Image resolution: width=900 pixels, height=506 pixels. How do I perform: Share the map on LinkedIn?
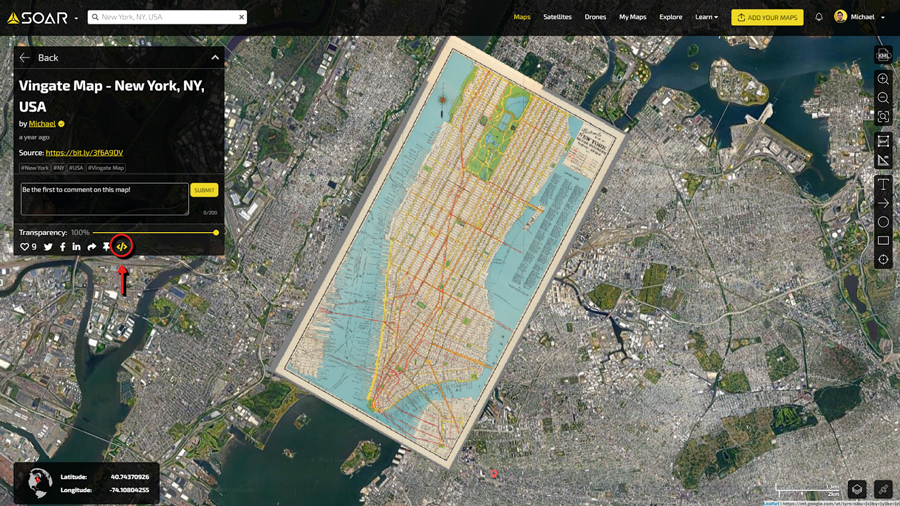76,247
